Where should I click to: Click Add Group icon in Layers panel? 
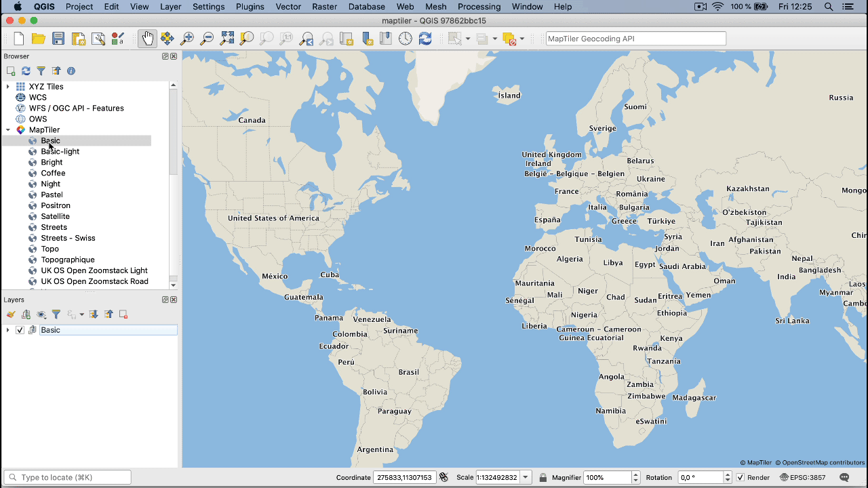[26, 314]
